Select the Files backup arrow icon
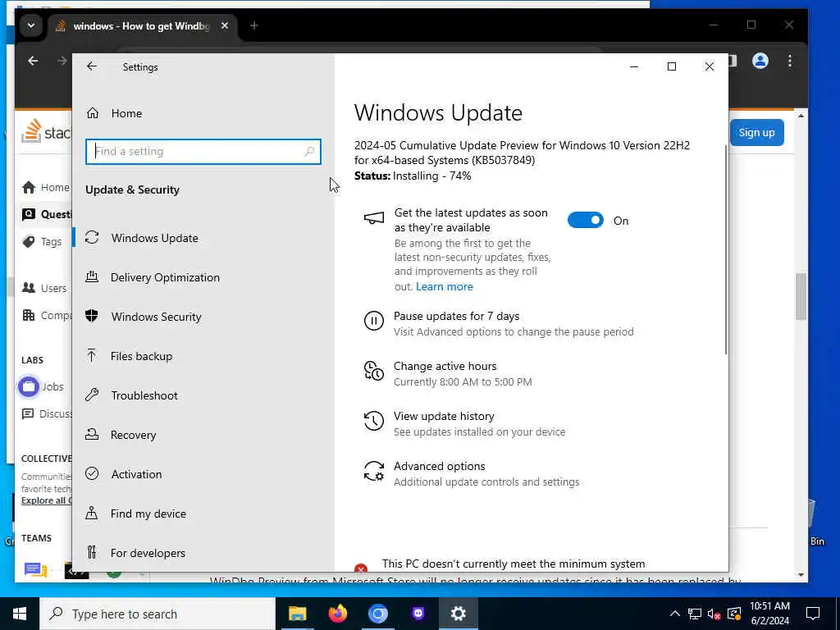The height and width of the screenshot is (630, 840). (92, 355)
